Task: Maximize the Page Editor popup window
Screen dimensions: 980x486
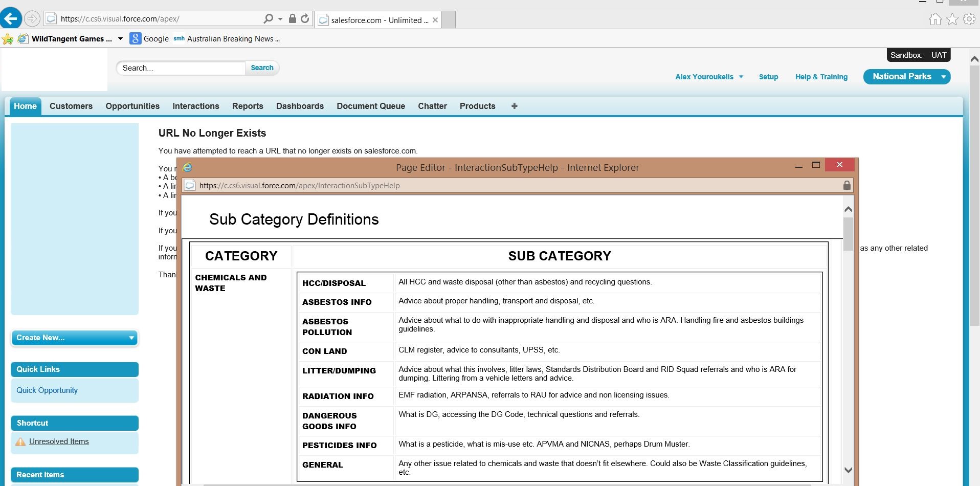Action: point(816,165)
